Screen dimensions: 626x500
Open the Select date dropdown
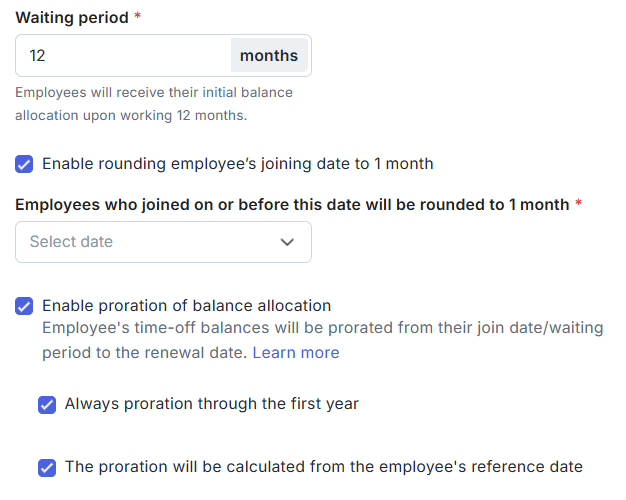pyautogui.click(x=163, y=242)
